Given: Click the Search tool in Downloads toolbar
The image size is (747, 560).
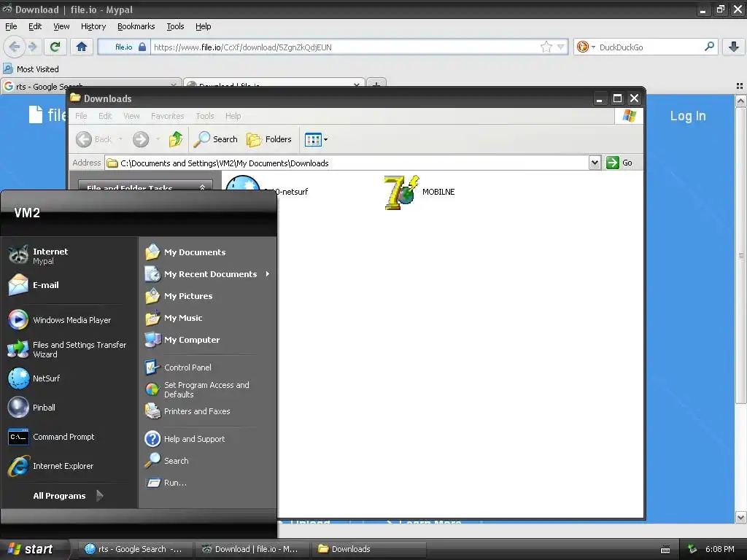Looking at the screenshot, I should (x=215, y=139).
